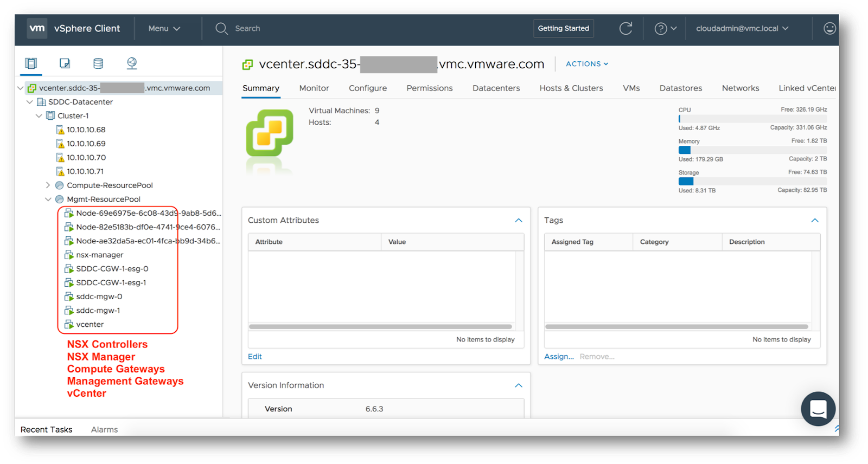Click the Custom Attributes horizontal scrollbar
This screenshot has height=464, width=868.
coord(380,327)
